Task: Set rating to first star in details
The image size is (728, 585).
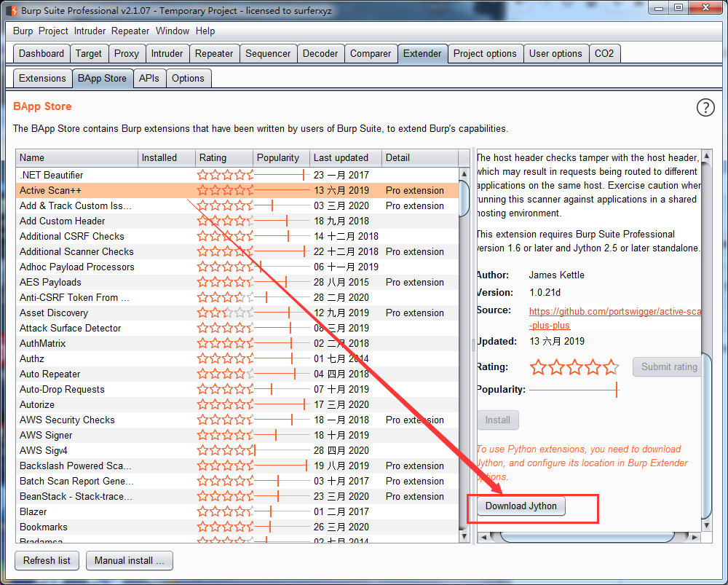Action: (538, 367)
